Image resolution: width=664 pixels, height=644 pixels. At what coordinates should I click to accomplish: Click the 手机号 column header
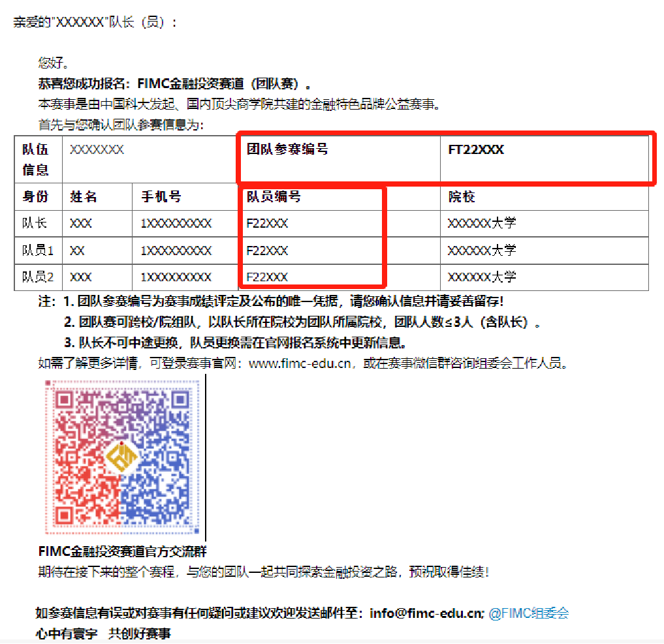pyautogui.click(x=185, y=197)
